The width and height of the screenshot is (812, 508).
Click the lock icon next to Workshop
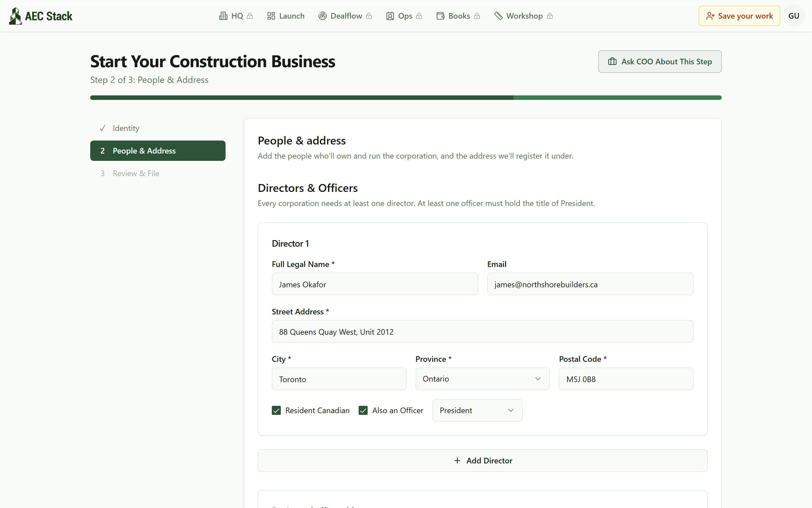(x=550, y=16)
